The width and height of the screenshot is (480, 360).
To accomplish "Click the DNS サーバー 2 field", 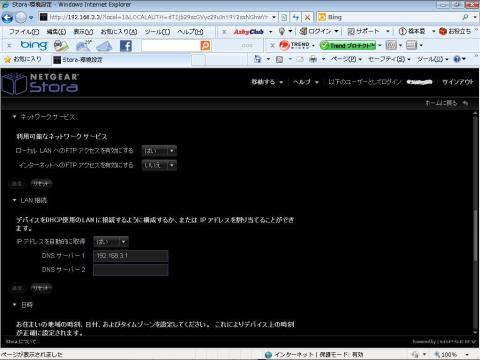I will (x=131, y=270).
